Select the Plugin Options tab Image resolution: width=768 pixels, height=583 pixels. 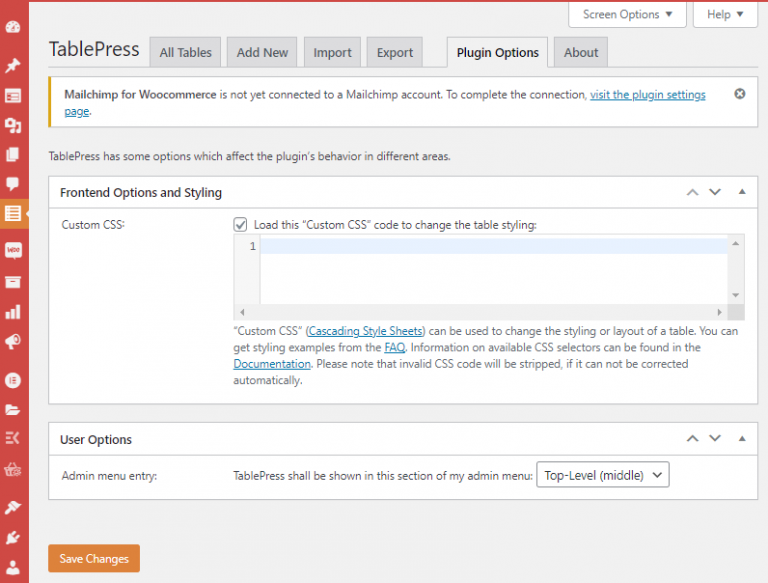(497, 52)
